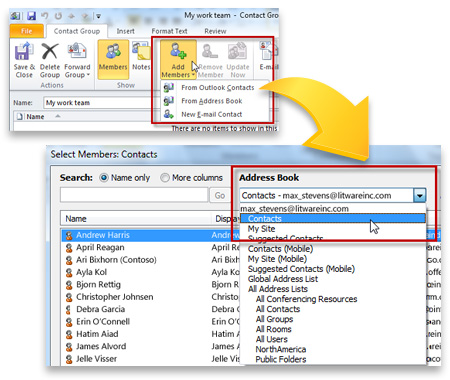
Task: Select Suggested Contacts (Mobile) entry
Action: point(333,269)
